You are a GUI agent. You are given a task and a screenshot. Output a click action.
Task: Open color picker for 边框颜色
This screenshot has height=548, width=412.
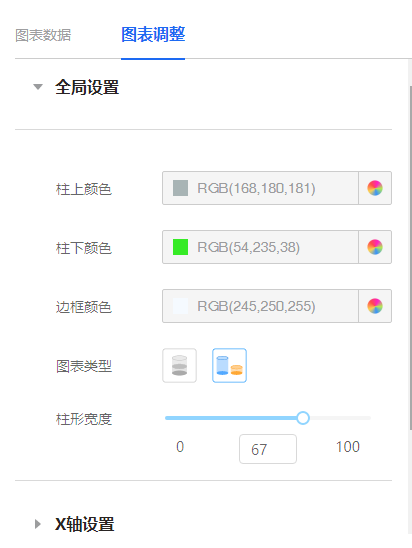click(x=375, y=306)
